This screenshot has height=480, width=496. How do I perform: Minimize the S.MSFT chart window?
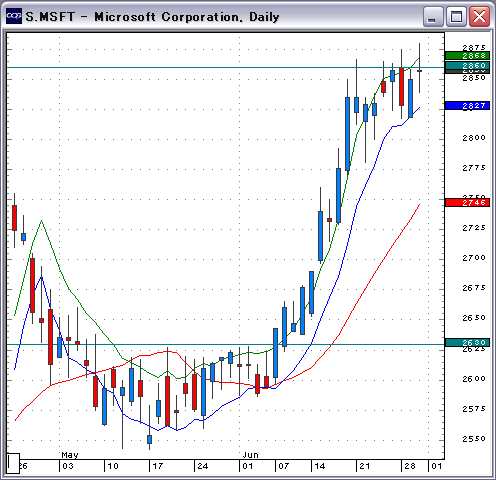433,17
